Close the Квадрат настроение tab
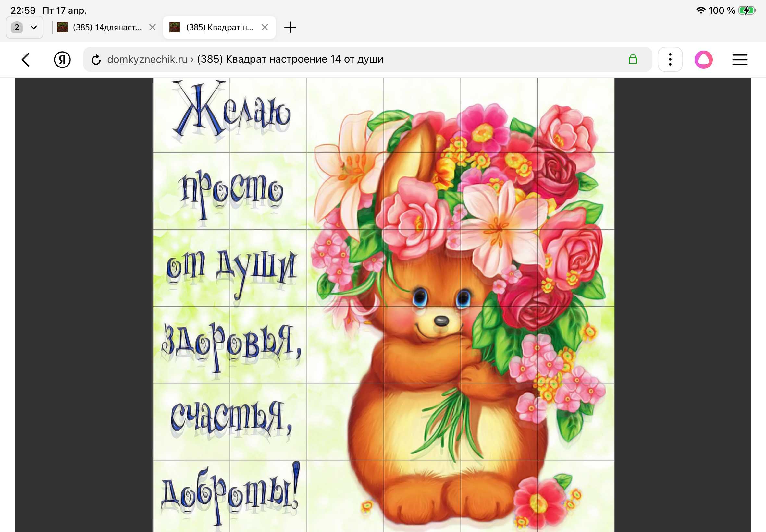766x532 pixels. click(x=265, y=27)
